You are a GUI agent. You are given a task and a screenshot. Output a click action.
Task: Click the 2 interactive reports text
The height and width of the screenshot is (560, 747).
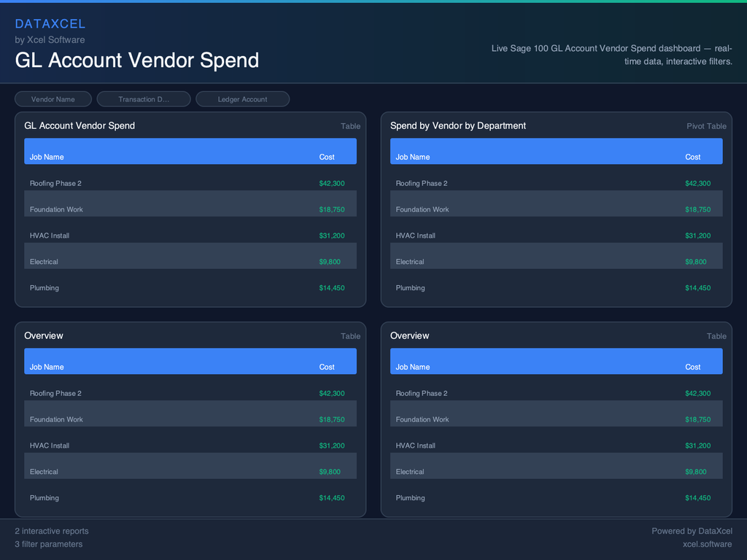(52, 531)
